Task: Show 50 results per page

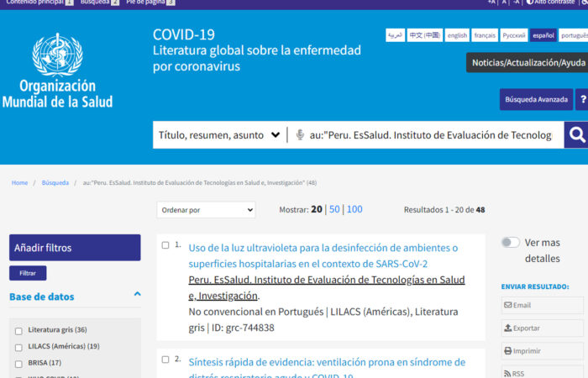Action: click(x=334, y=209)
